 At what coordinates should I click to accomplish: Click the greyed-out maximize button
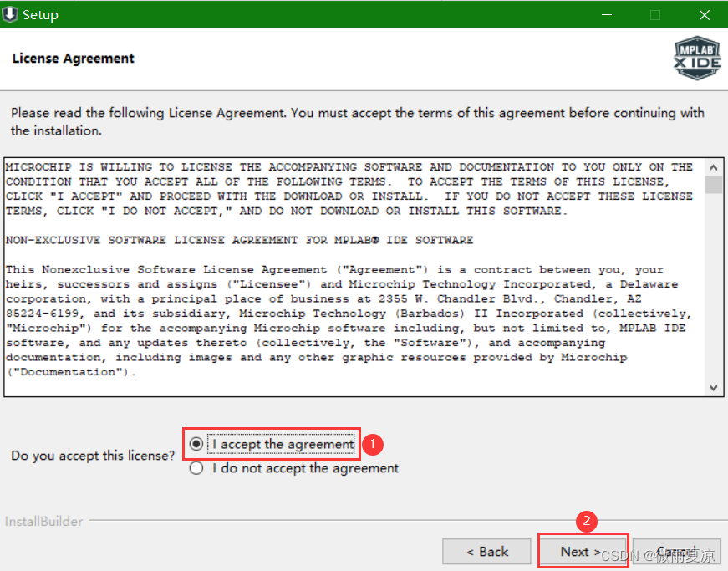(655, 15)
